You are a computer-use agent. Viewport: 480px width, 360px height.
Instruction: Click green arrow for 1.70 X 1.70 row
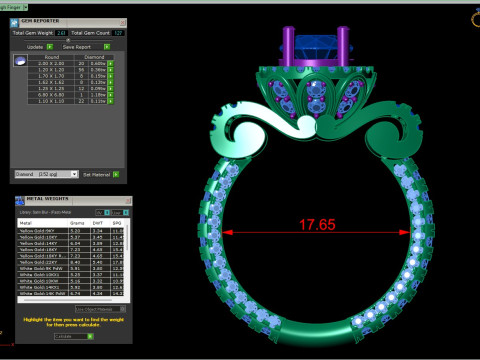point(111,76)
